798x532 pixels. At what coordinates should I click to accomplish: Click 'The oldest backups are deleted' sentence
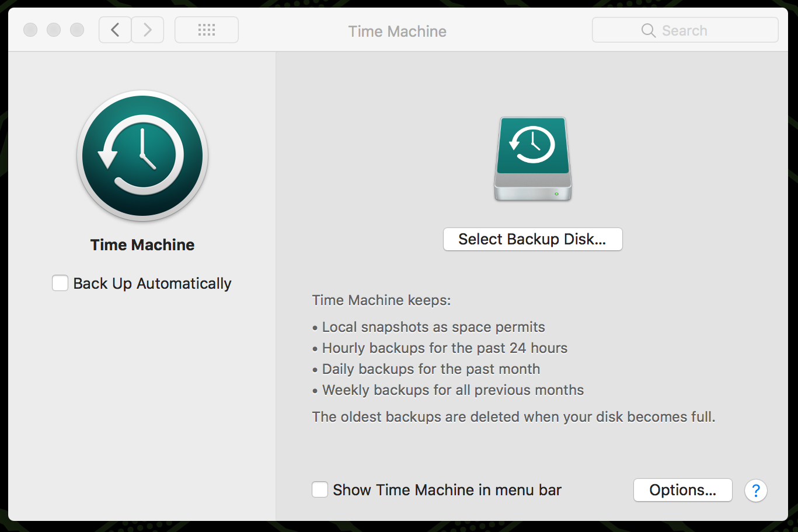(514, 417)
